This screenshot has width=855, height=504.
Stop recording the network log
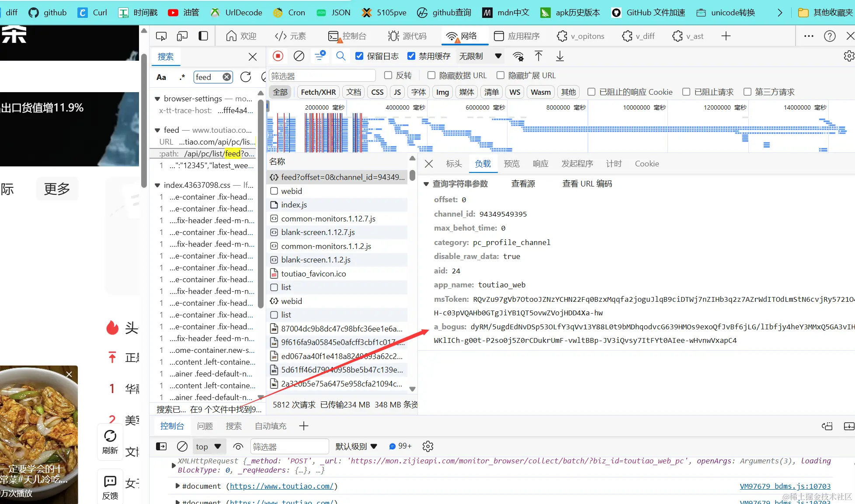[x=278, y=56]
